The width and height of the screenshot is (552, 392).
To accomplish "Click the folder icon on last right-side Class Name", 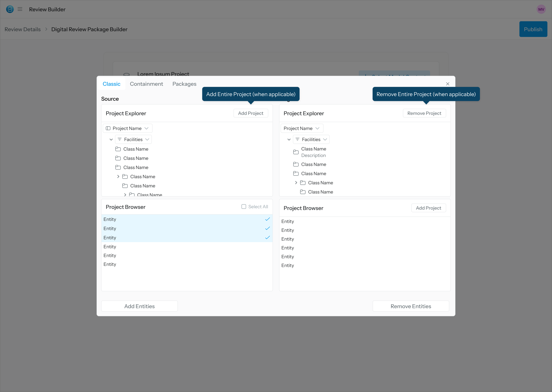I will [303, 192].
